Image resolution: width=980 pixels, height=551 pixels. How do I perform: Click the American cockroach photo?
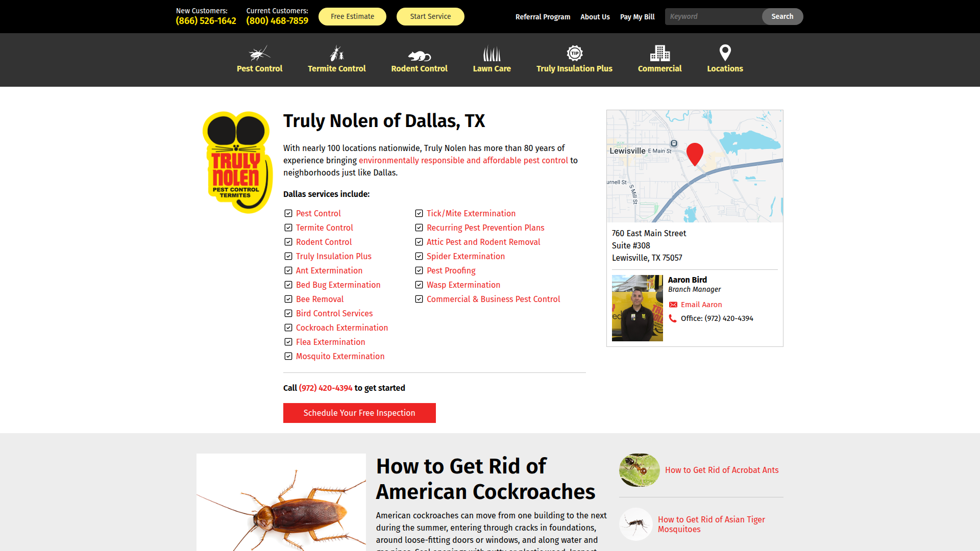coord(281,503)
